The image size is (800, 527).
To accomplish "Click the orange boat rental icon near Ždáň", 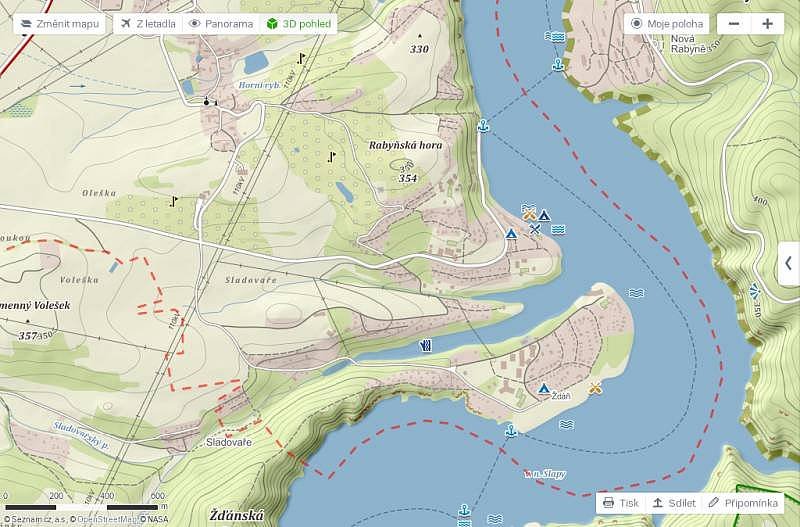I will [596, 388].
